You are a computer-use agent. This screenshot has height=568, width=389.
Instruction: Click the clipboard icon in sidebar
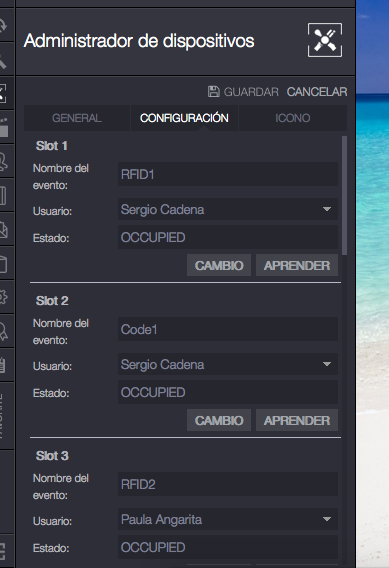pyautogui.click(x=3, y=365)
